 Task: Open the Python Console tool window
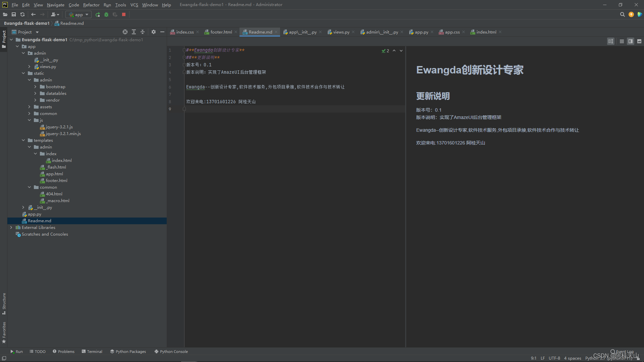(171, 352)
